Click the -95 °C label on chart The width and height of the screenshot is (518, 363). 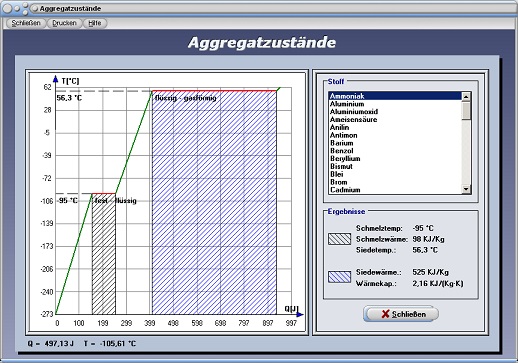pos(67,201)
